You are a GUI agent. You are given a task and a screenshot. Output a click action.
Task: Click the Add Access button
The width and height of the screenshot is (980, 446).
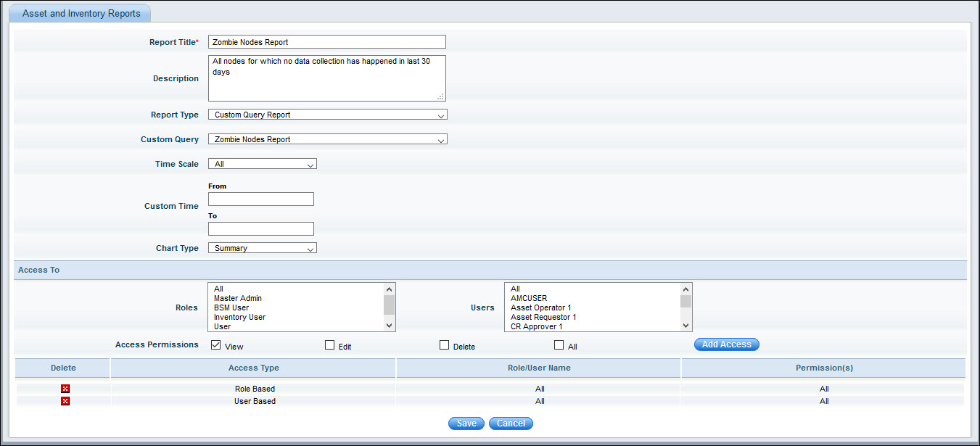tap(726, 344)
